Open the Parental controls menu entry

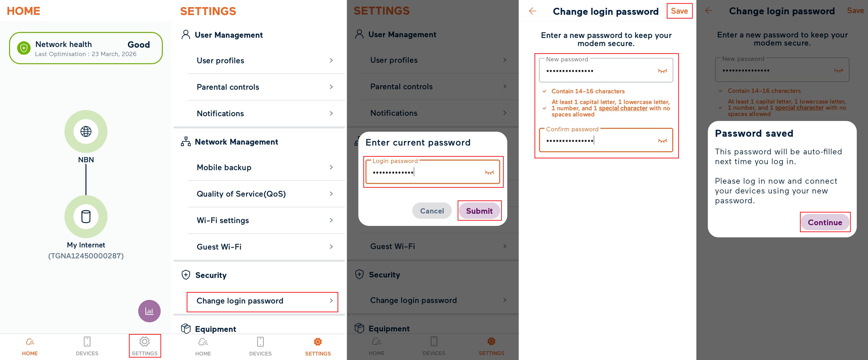(x=228, y=87)
